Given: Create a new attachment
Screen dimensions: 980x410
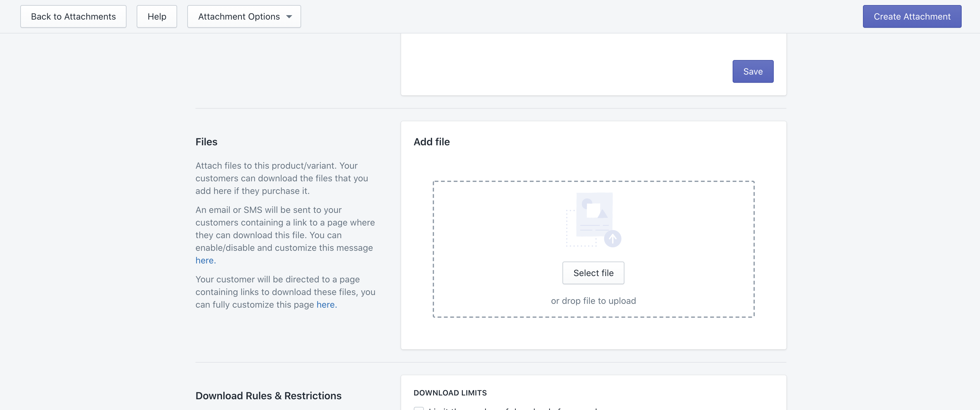Looking at the screenshot, I should (x=912, y=16).
